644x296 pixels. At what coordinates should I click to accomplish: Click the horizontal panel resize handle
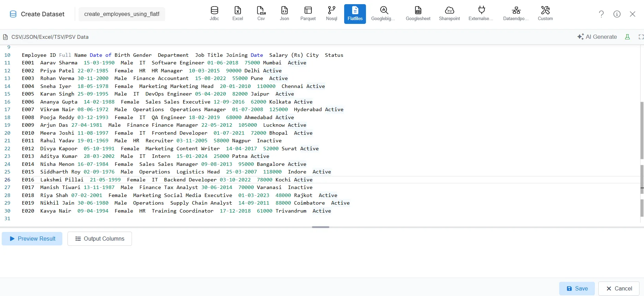click(321, 227)
